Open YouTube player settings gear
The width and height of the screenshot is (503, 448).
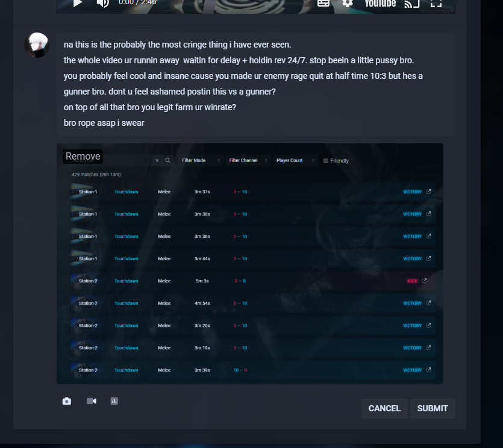tap(348, 3)
